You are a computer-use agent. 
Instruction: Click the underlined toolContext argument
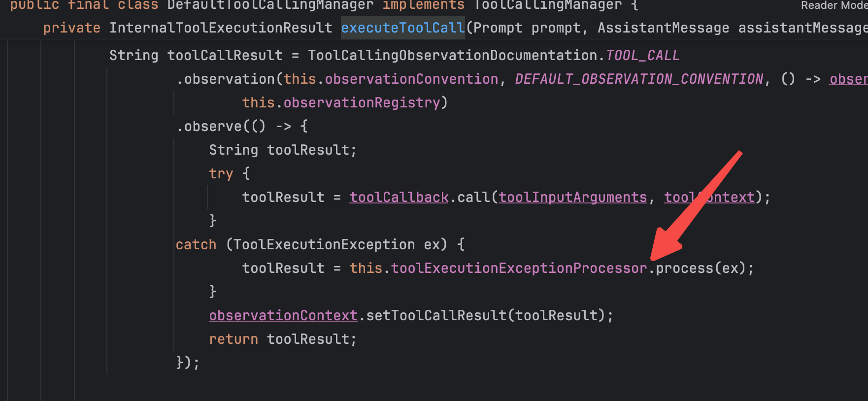point(709,197)
